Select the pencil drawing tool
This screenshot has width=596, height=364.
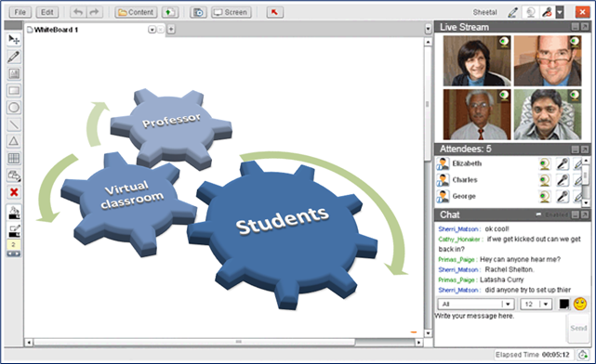click(x=14, y=57)
